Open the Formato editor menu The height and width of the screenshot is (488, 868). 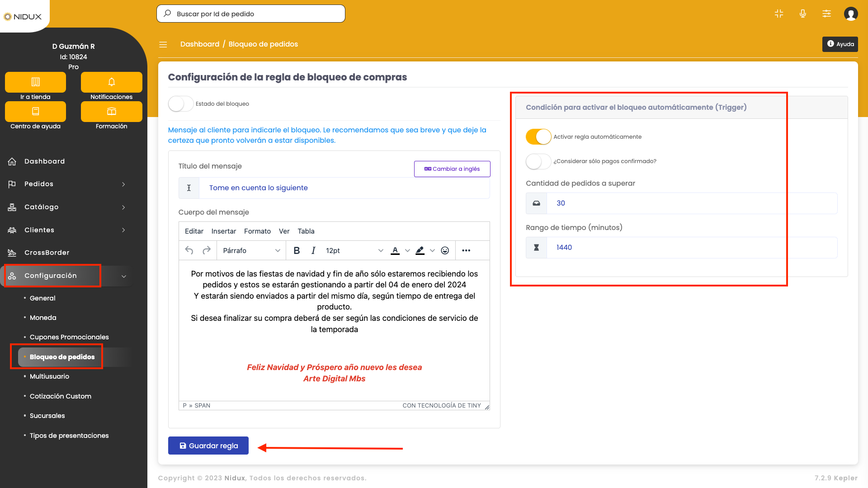click(257, 231)
